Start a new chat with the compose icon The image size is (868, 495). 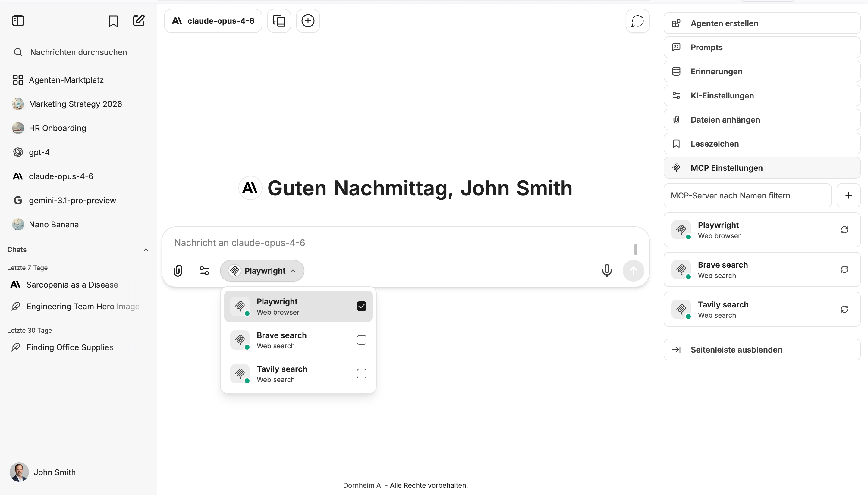pos(139,21)
